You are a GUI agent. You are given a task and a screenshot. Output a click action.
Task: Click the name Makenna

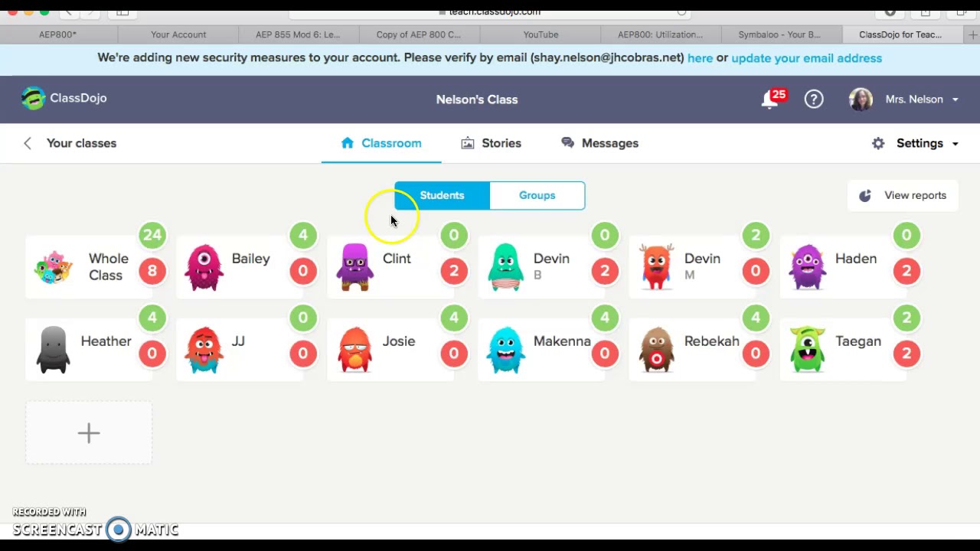pos(562,341)
